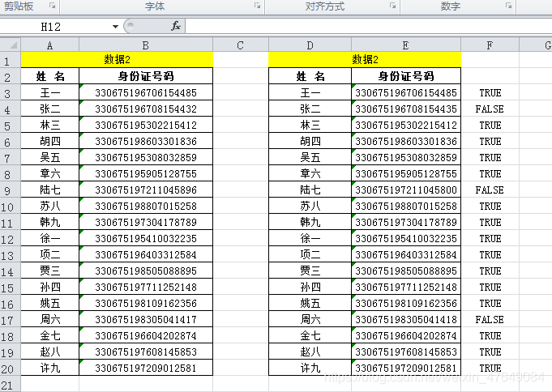Click the Select All corner button
Viewport: 552px width, 392px height.
click(11, 45)
